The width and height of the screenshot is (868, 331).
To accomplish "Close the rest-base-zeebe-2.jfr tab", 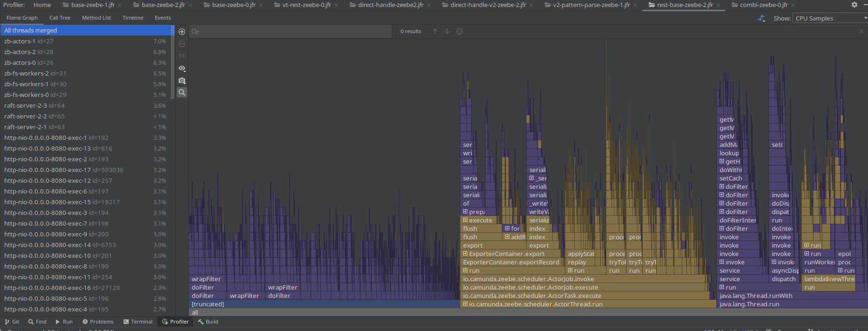I will [718, 5].
